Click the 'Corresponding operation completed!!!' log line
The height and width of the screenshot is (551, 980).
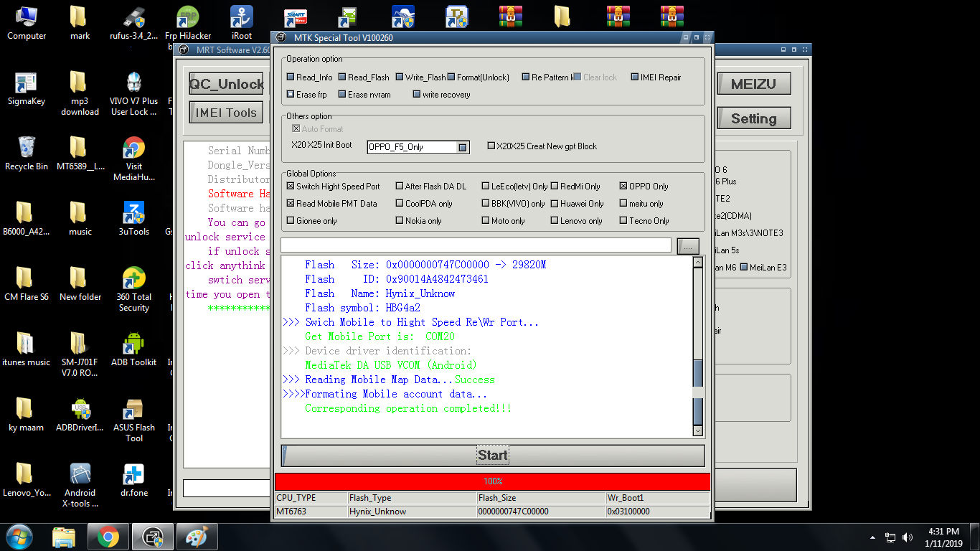click(x=408, y=408)
